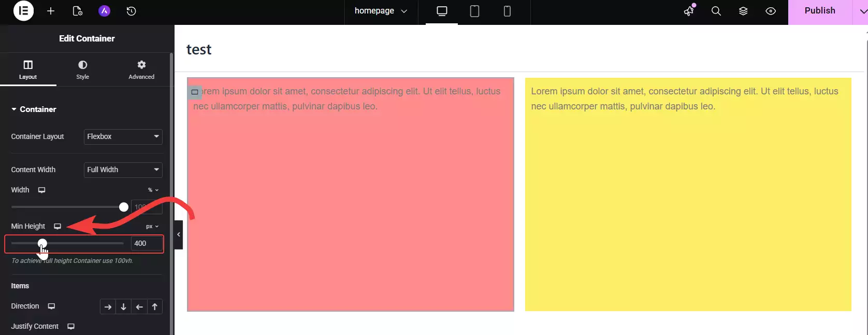Click the Min Height slider handle

click(42, 243)
